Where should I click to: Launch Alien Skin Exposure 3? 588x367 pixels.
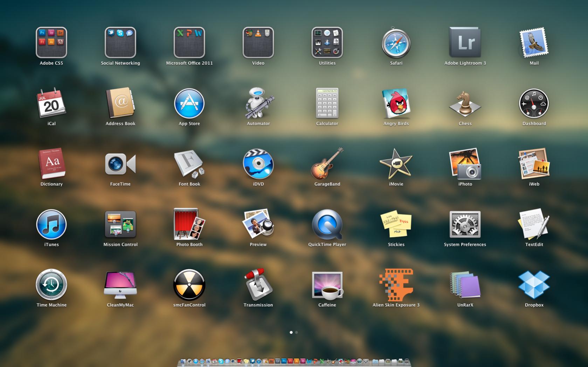coord(396,285)
